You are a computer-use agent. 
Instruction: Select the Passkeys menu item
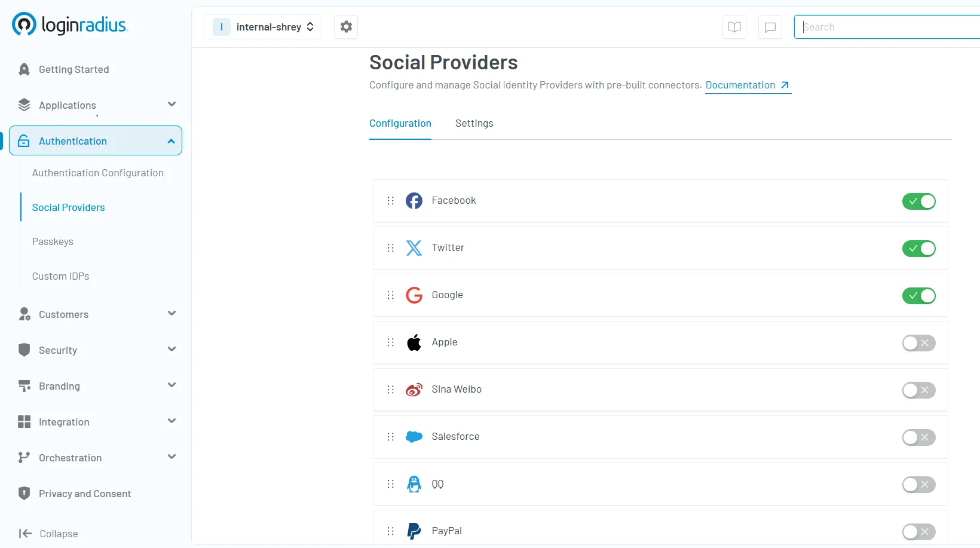(x=53, y=241)
